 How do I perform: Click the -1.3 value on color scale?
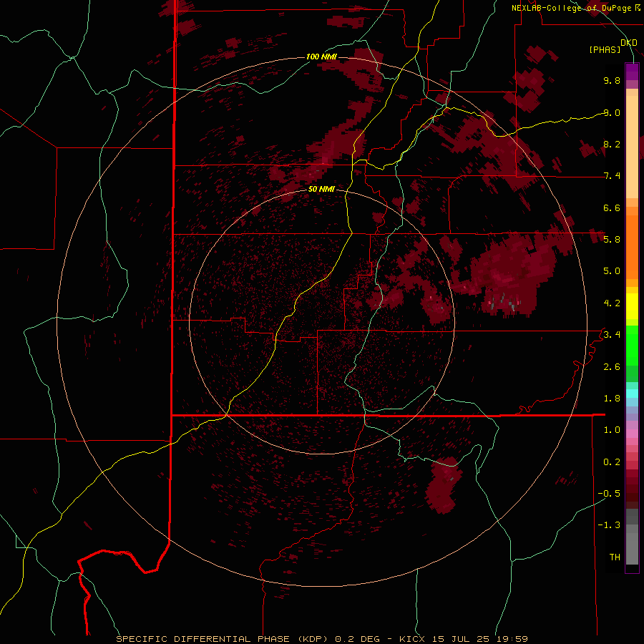click(610, 525)
